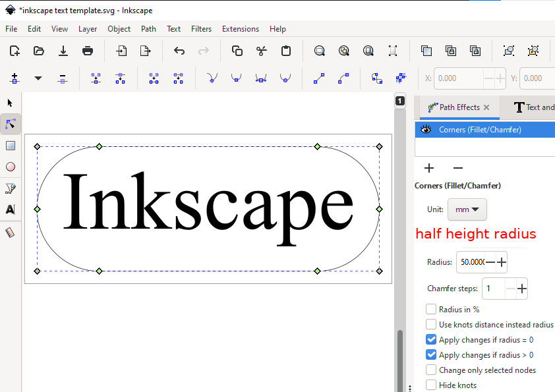555x392 pixels.
Task: Open the Unit mm dropdown
Action: pos(467,210)
